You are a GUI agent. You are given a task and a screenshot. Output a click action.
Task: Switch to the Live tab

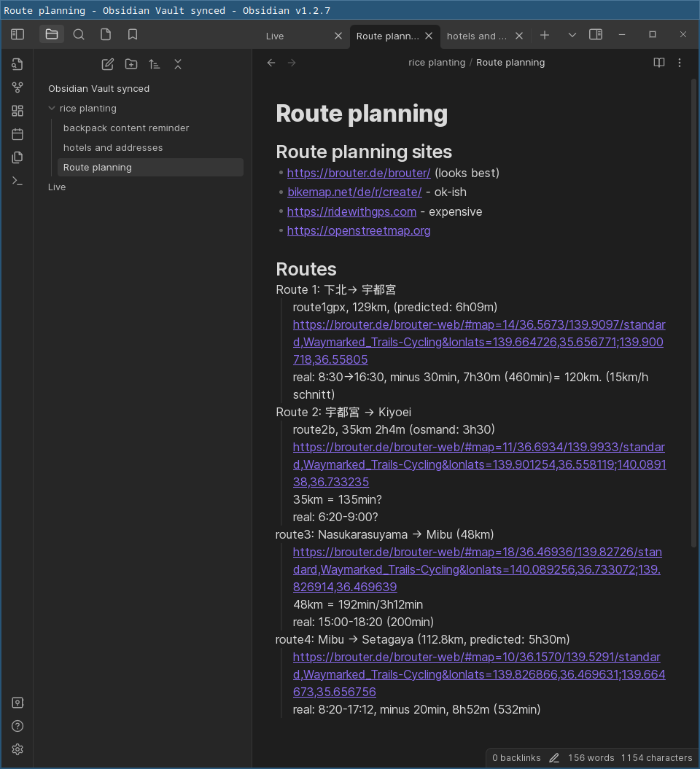click(x=275, y=36)
